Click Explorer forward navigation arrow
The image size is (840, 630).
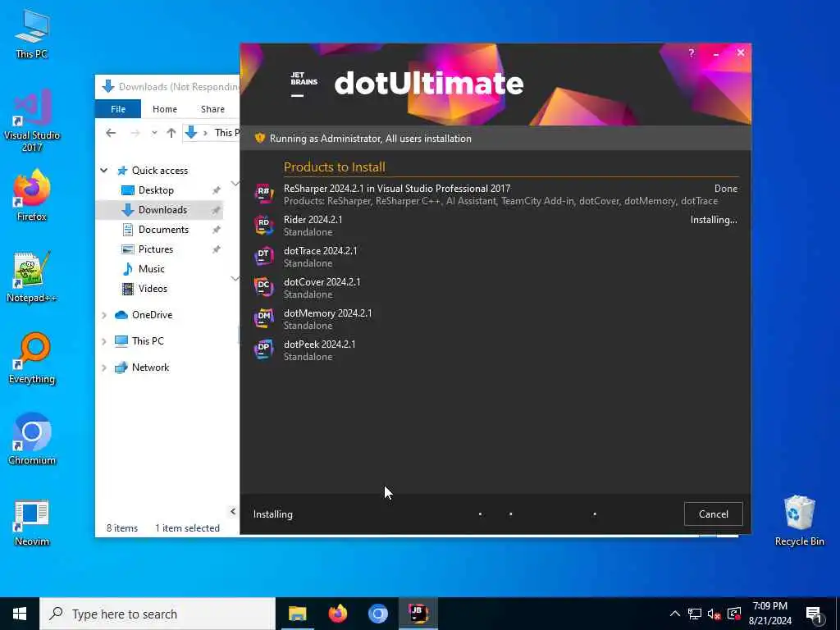point(135,133)
